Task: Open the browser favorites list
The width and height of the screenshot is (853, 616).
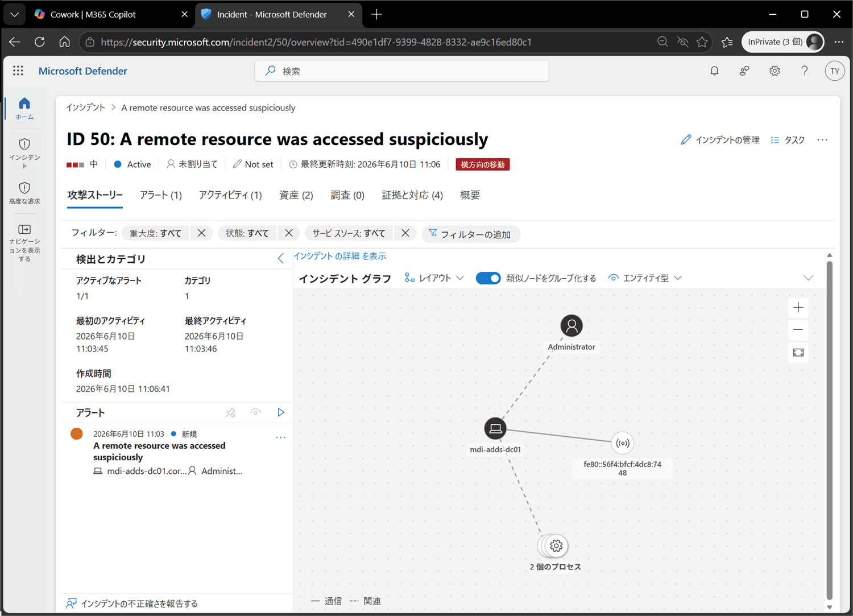Action: (727, 42)
